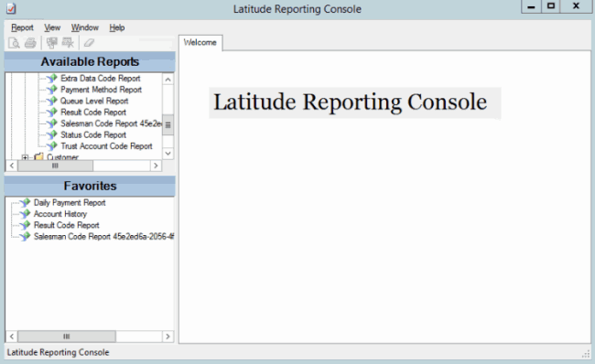The width and height of the screenshot is (595, 364).
Task: Open the Report menu
Action: [x=22, y=27]
